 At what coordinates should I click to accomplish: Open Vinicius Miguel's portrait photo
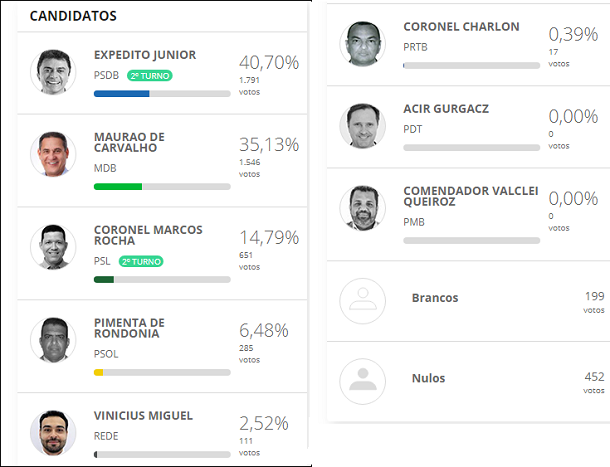click(53, 433)
